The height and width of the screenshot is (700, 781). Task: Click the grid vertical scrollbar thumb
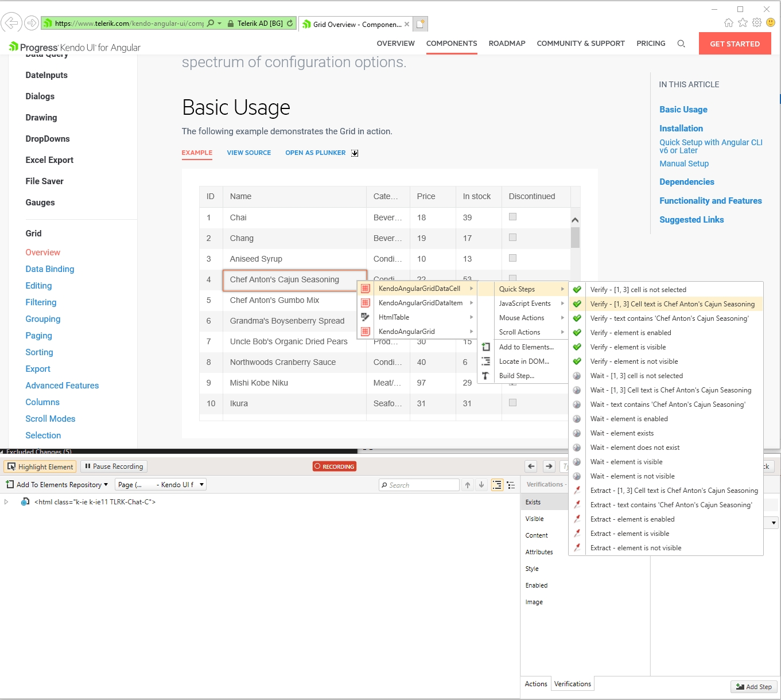click(x=575, y=238)
